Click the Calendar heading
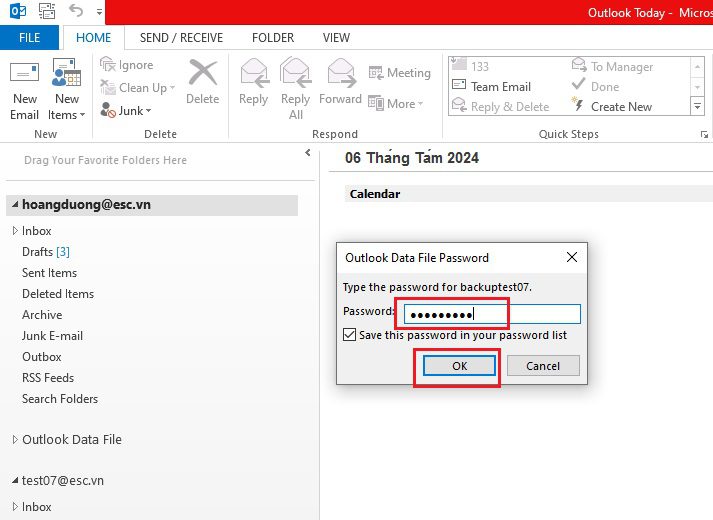Screen dimensions: 713x520 (x=375, y=194)
